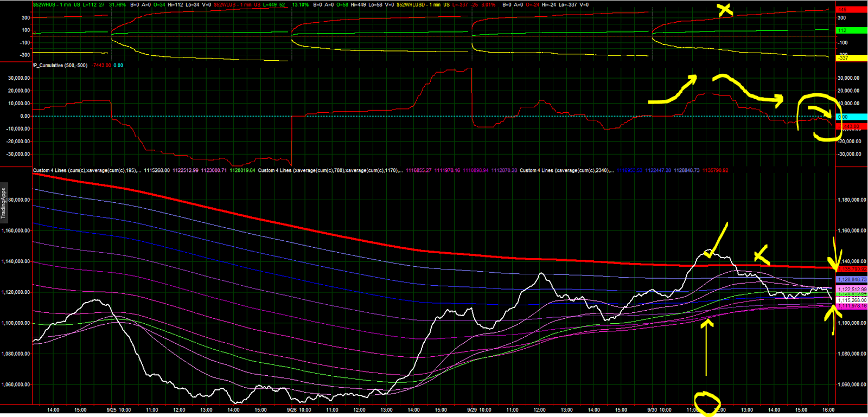This screenshot has height=417, width=868.
Task: Click the pink 1,122,512.99 price marker
Action: click(852, 289)
